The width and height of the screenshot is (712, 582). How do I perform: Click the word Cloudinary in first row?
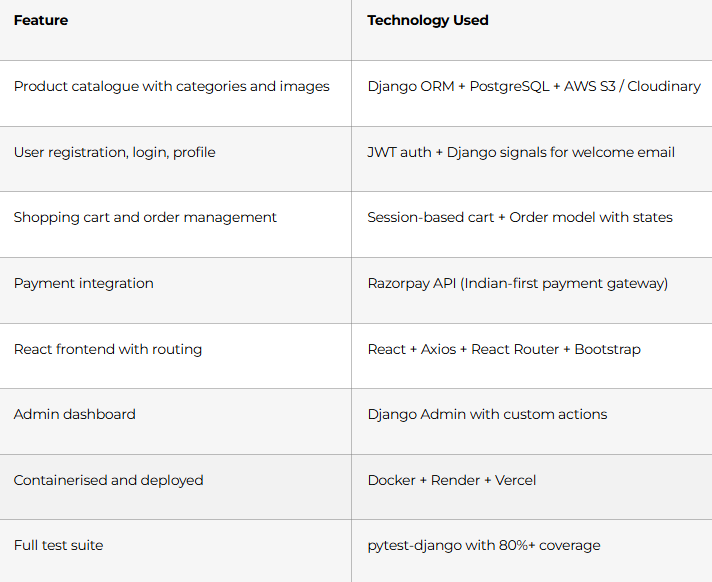coord(664,87)
